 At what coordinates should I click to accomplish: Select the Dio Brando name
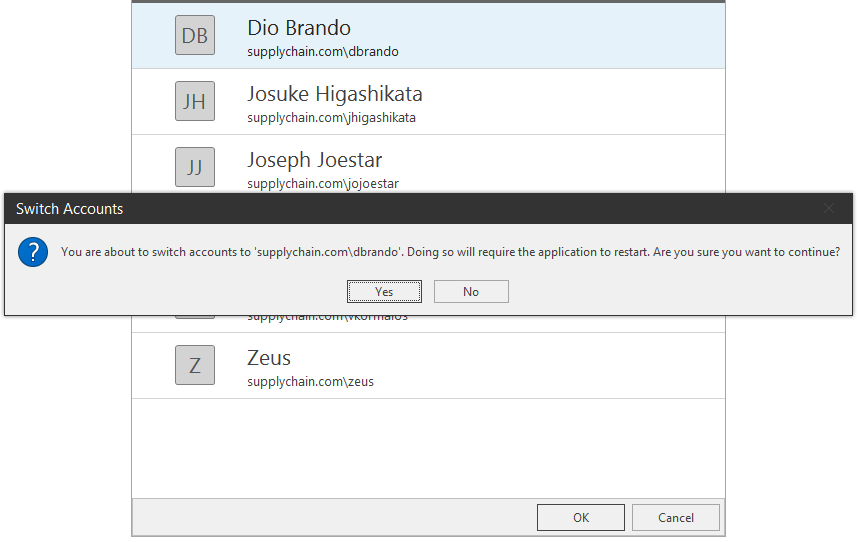(299, 28)
